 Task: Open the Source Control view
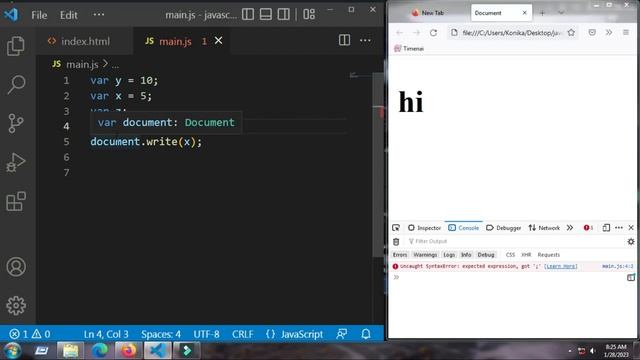tap(16, 123)
